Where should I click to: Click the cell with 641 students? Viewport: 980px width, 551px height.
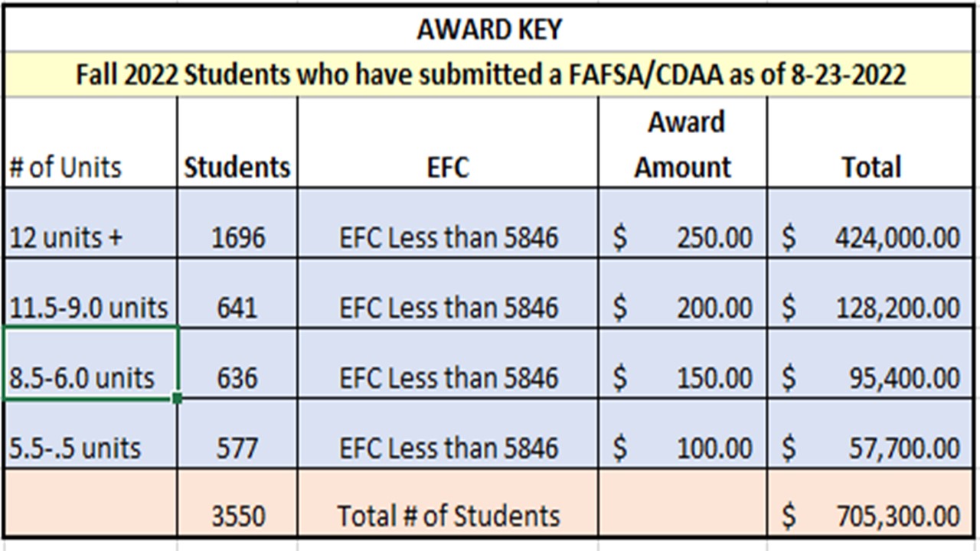(x=237, y=293)
